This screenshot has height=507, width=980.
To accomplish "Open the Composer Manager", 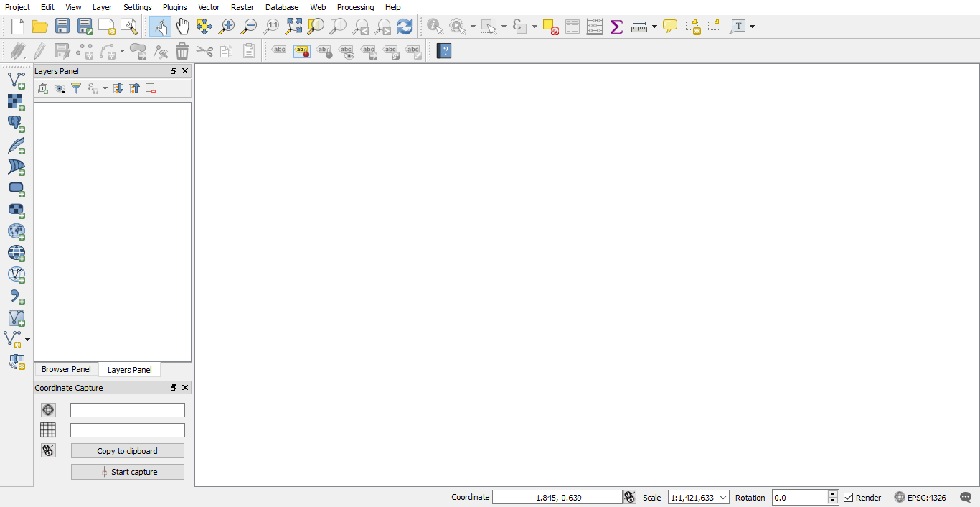I will [129, 27].
